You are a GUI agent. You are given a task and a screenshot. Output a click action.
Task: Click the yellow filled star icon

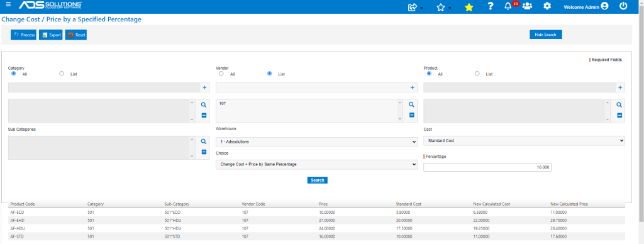tap(469, 7)
